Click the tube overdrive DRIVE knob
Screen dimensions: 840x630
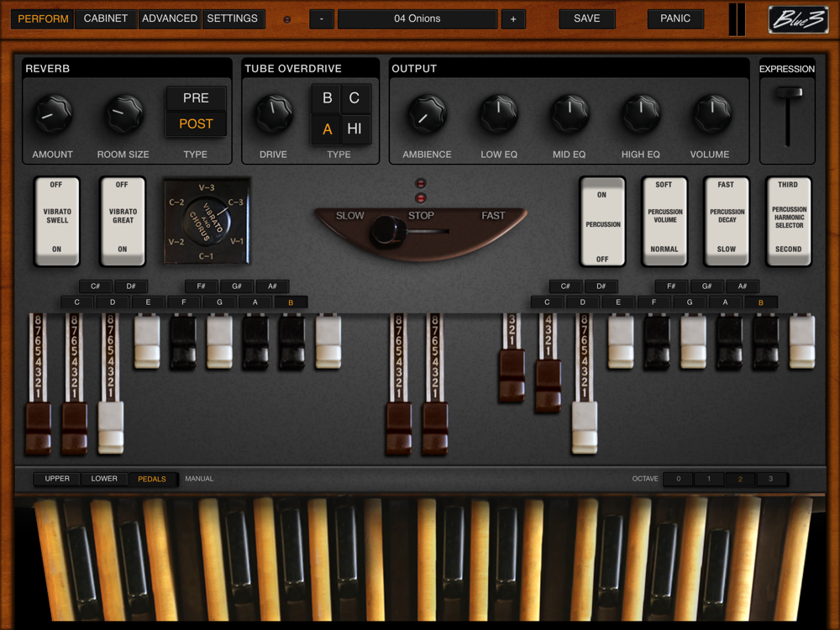(274, 114)
